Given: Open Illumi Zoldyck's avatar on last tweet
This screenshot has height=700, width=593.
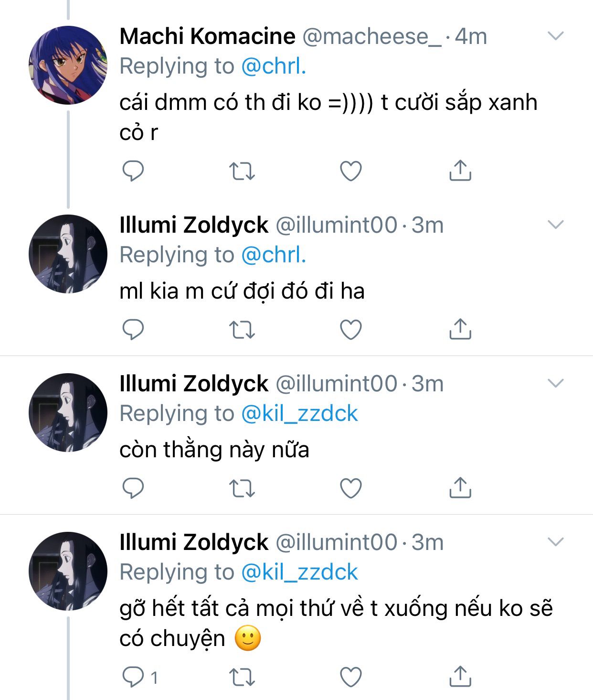Looking at the screenshot, I should click(x=68, y=571).
